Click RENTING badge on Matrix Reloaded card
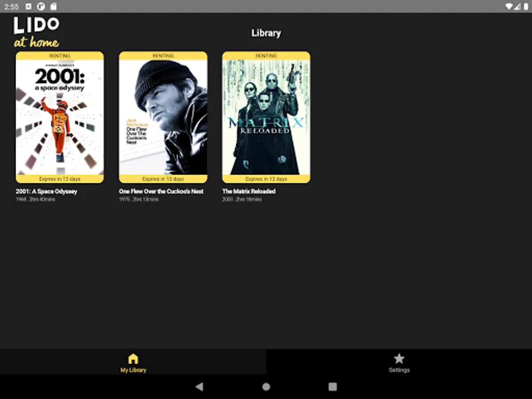The height and width of the screenshot is (399, 532). (x=266, y=56)
